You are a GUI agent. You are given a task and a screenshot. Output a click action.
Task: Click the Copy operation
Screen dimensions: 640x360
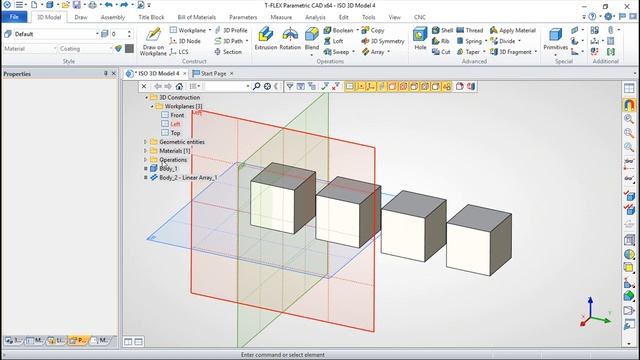pos(373,30)
